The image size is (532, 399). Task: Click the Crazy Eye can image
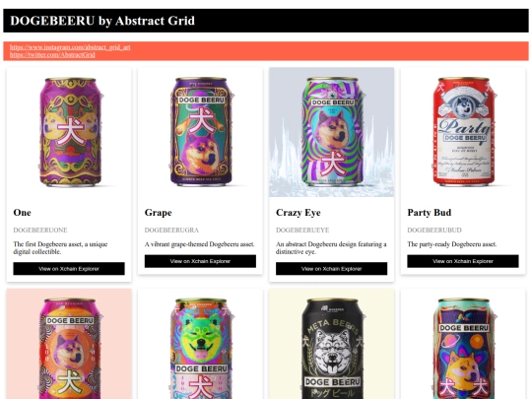[332, 132]
